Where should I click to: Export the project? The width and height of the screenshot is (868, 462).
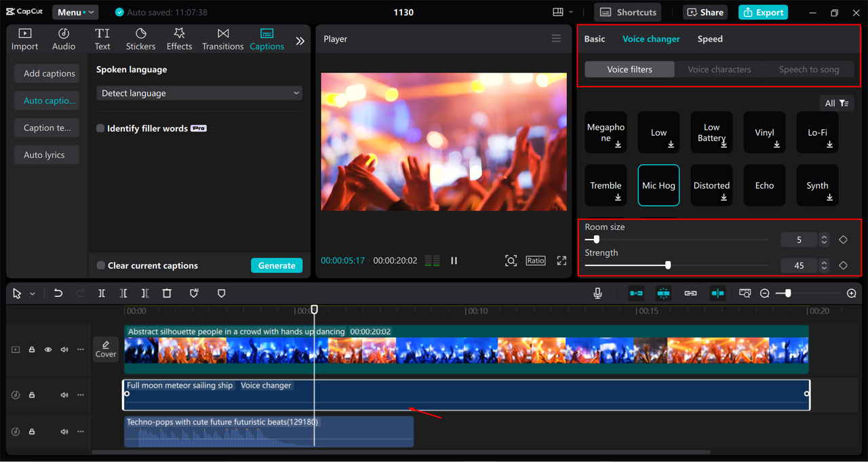pyautogui.click(x=763, y=12)
